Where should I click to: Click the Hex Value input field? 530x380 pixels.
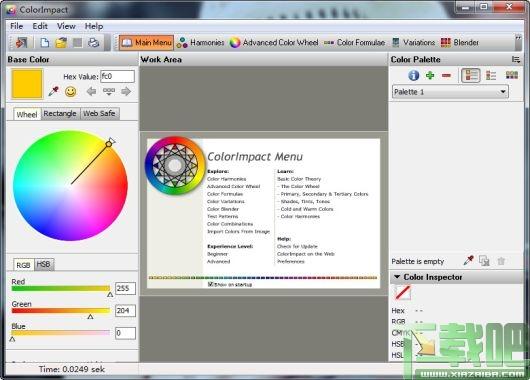click(117, 76)
